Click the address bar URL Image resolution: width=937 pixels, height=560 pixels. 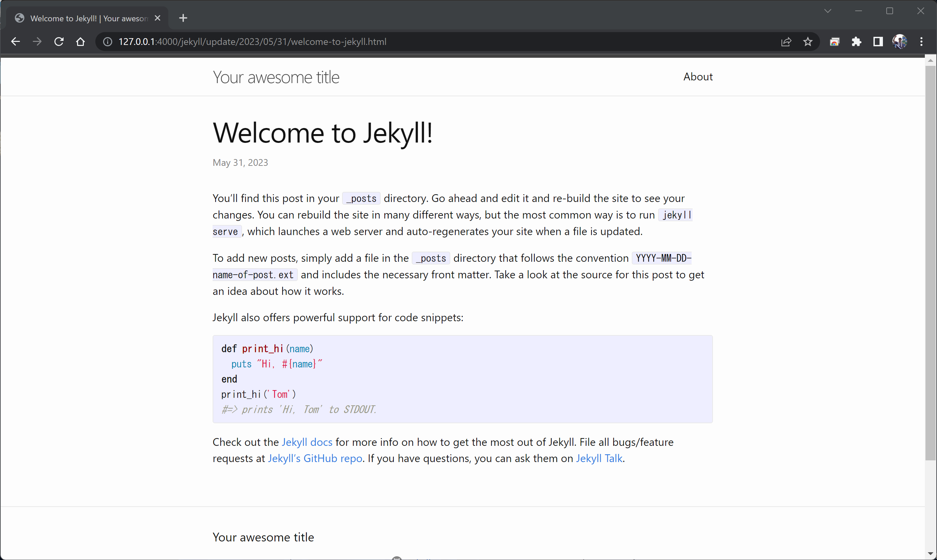click(252, 42)
